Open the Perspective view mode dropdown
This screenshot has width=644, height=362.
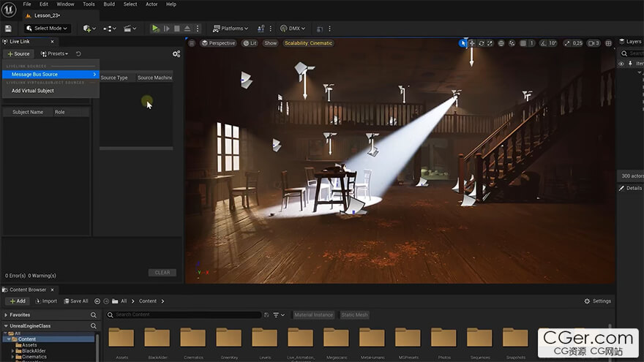click(x=218, y=43)
